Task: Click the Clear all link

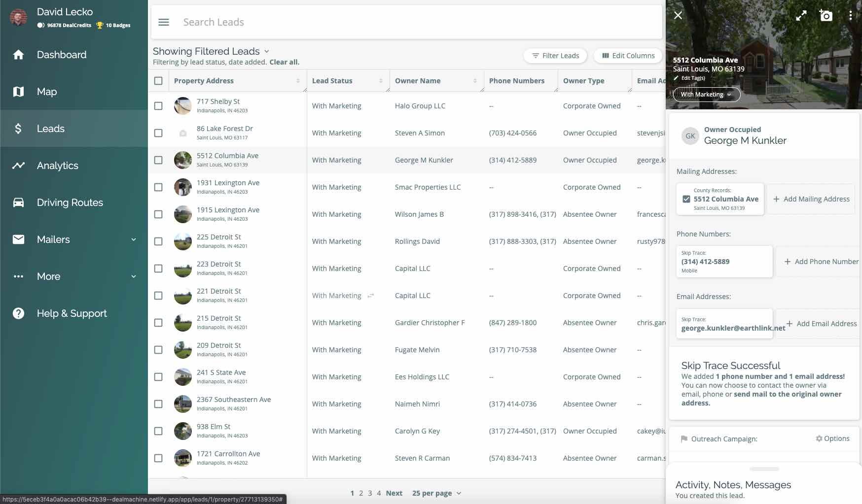Action: pyautogui.click(x=284, y=62)
